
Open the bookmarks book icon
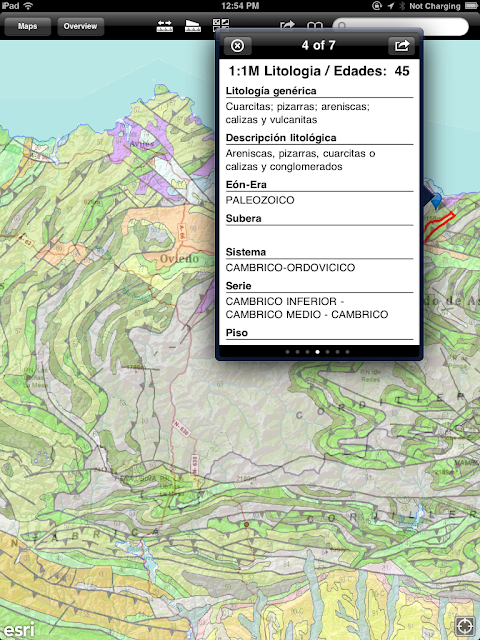(315, 26)
